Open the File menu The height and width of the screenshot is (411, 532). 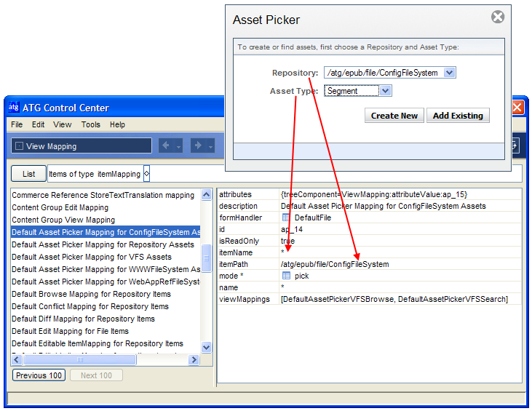click(x=17, y=124)
